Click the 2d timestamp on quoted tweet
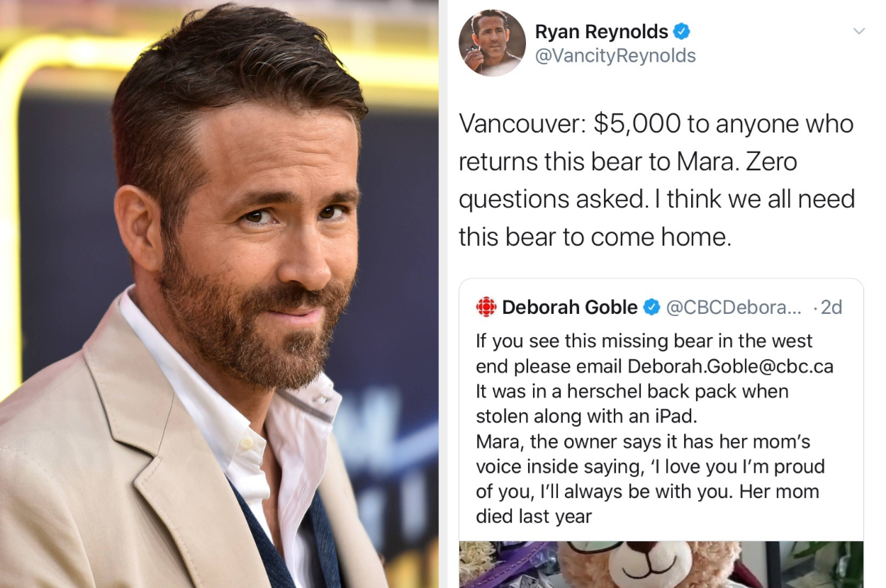The image size is (886, 588). coord(831,307)
